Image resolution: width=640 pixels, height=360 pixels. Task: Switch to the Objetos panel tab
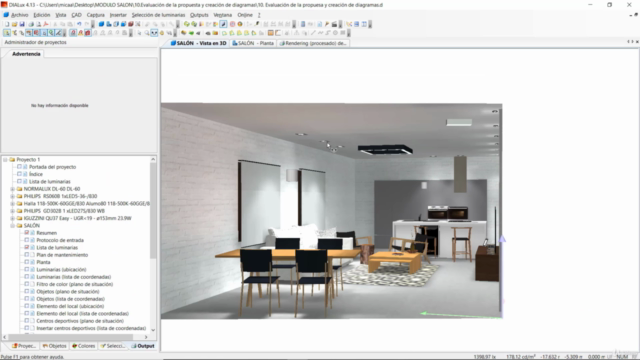[54, 346]
